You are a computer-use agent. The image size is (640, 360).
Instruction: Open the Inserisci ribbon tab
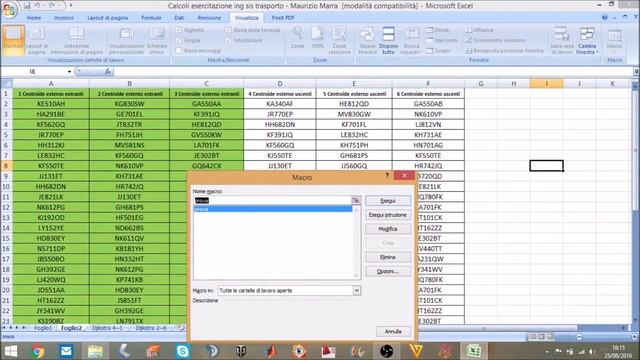[64, 18]
